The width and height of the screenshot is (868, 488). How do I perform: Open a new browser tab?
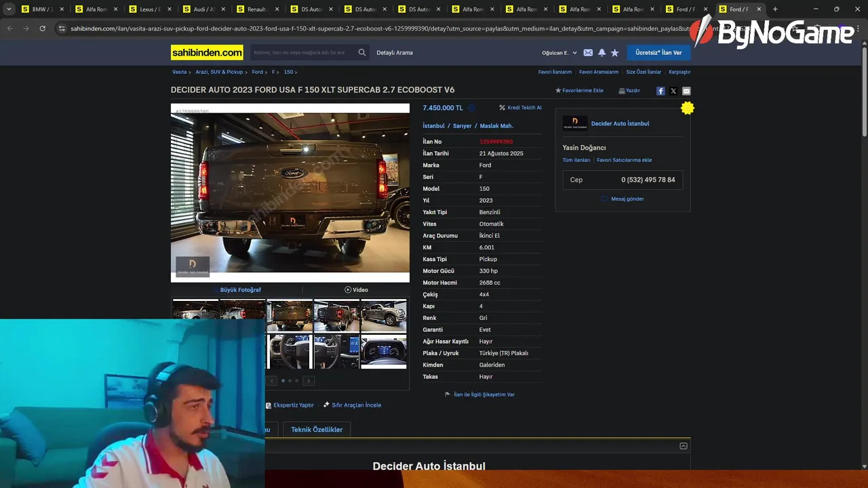pos(775,9)
